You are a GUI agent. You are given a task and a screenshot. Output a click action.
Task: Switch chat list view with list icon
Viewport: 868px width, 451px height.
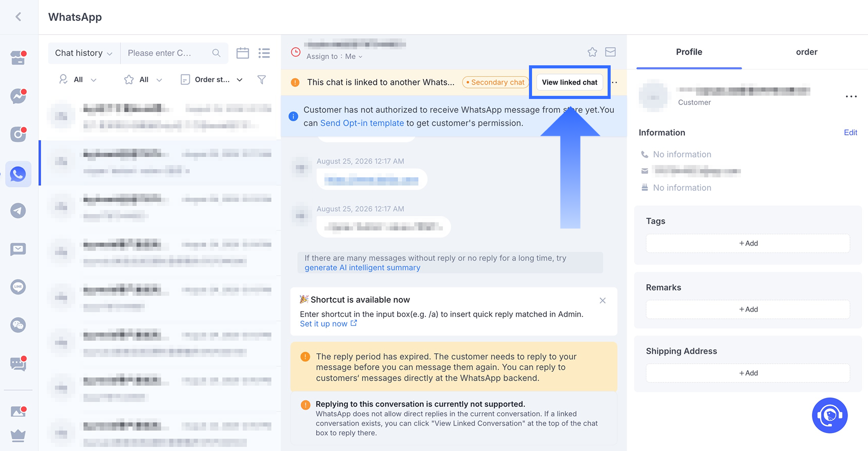coord(264,53)
